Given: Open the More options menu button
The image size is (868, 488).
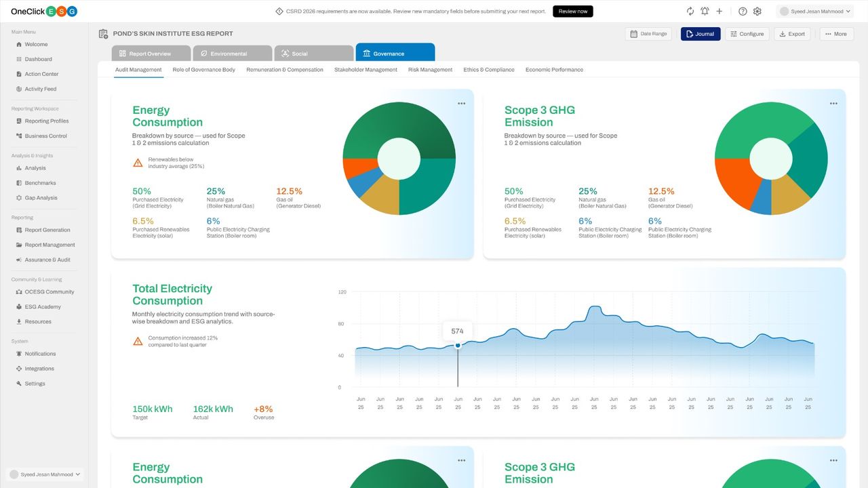Looking at the screenshot, I should (837, 34).
